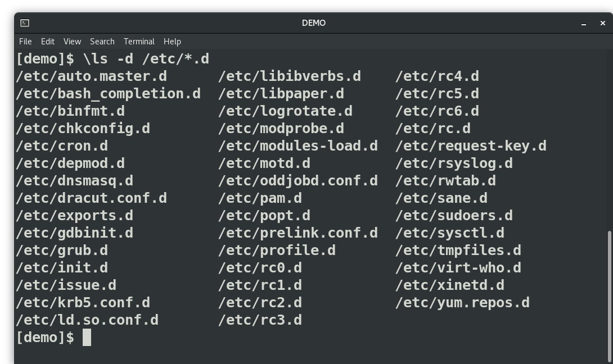
Task: Click the /etc/yum.repos.d entry
Action: pyautogui.click(x=462, y=303)
